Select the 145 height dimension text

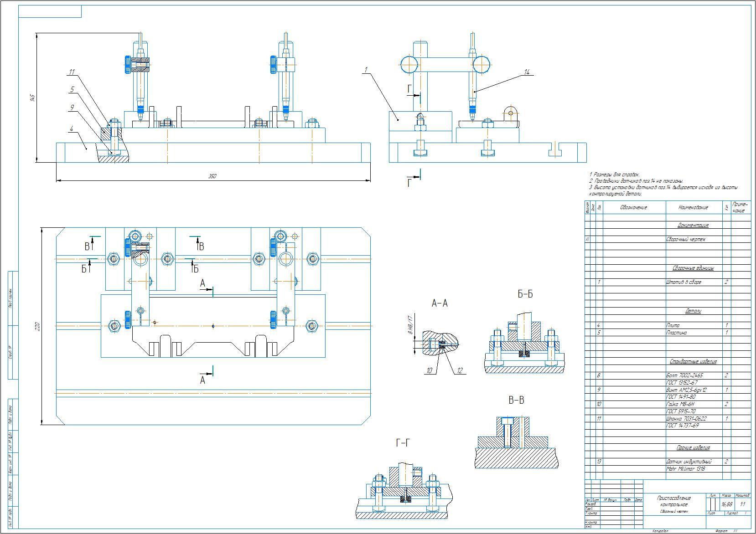[x=31, y=98]
